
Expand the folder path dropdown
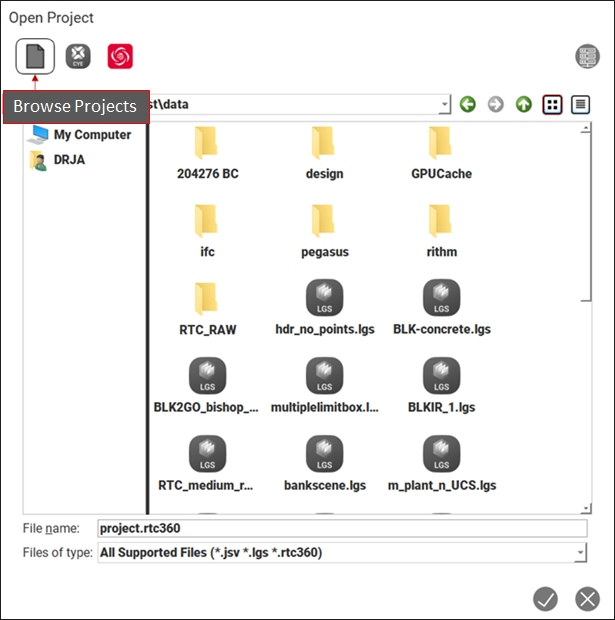point(444,105)
